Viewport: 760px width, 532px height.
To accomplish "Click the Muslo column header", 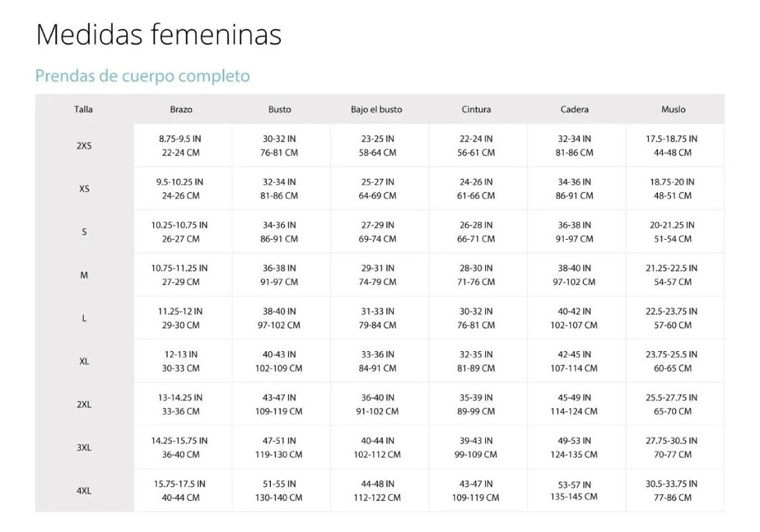I will (x=673, y=109).
